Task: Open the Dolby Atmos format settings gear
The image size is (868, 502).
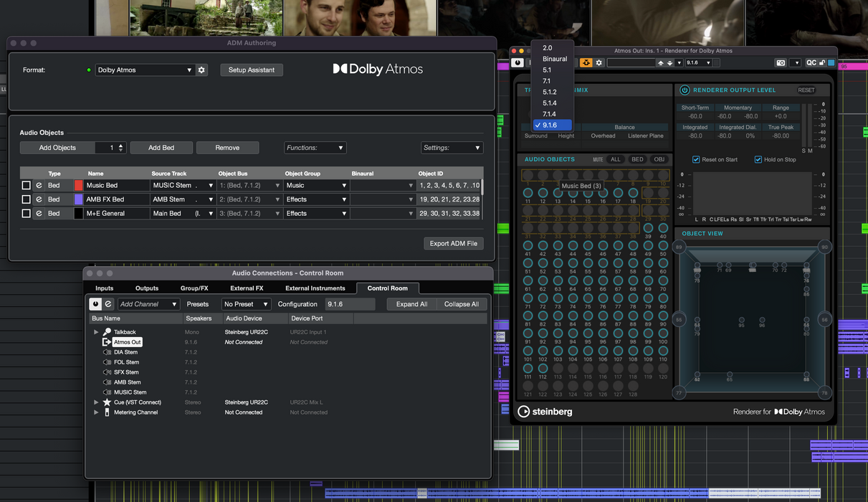Action: [x=201, y=70]
